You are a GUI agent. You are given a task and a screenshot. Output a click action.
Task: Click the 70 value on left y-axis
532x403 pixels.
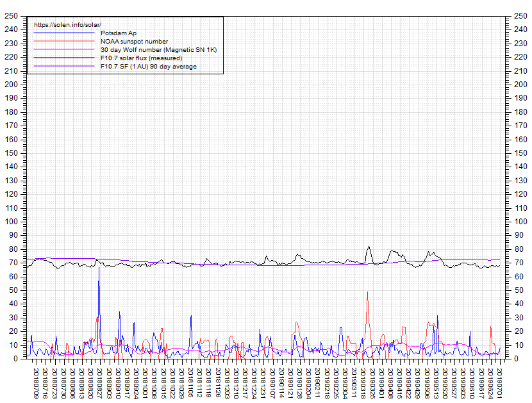[x=13, y=263]
